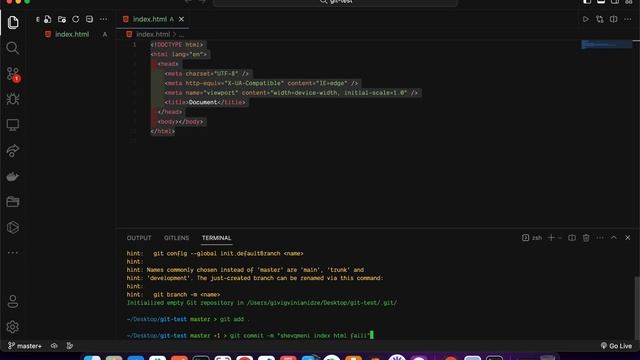The image size is (640, 360).
Task: Create a new folder in Explorer
Action: (x=62, y=19)
